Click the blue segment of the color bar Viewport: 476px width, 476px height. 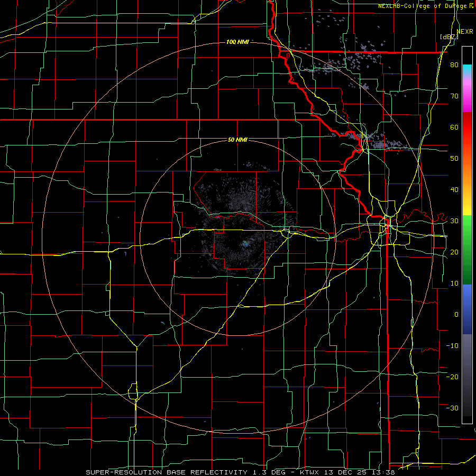point(467,309)
